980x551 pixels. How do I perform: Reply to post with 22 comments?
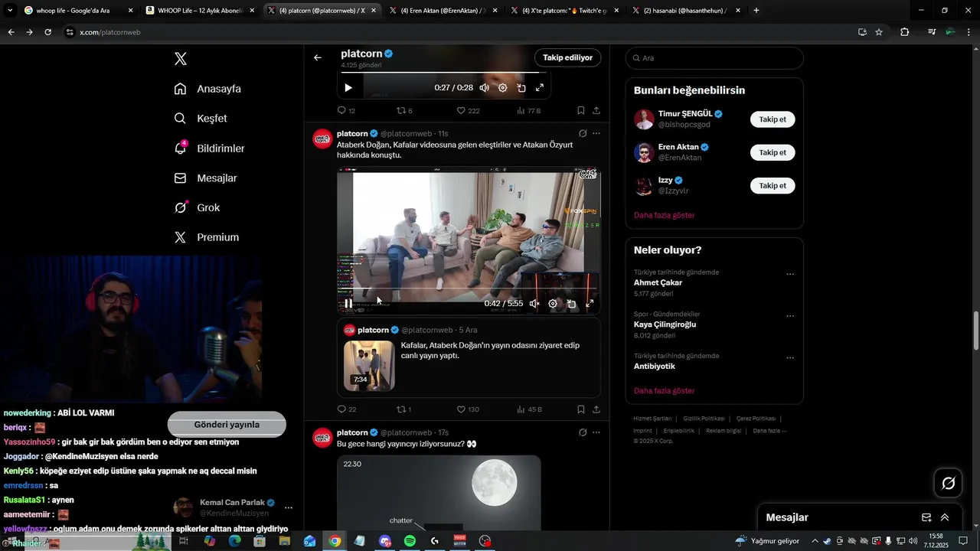coord(346,409)
